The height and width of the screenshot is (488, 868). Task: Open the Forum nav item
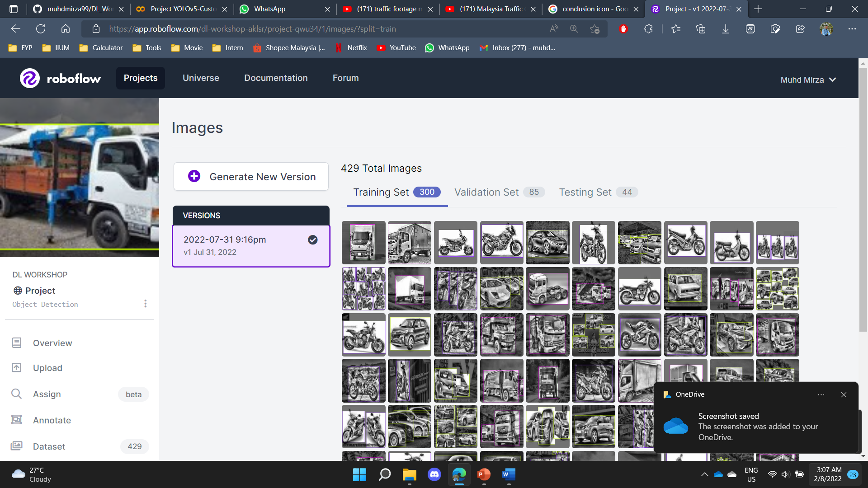(346, 78)
